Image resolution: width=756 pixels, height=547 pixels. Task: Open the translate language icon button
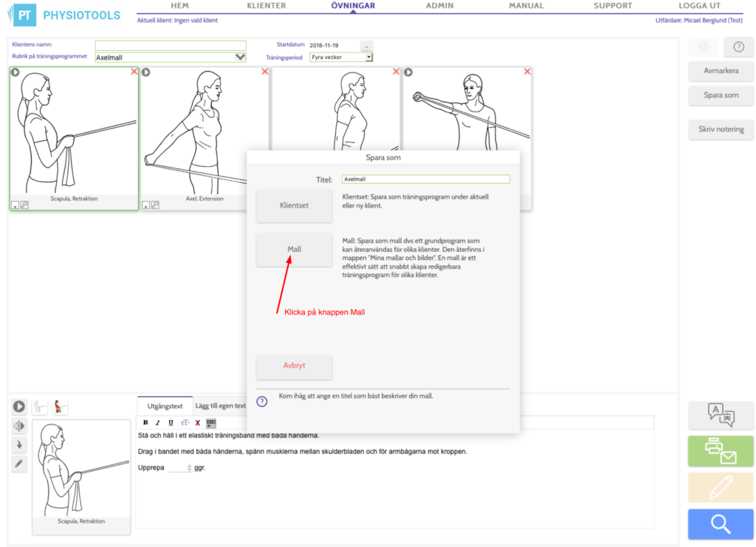(721, 415)
